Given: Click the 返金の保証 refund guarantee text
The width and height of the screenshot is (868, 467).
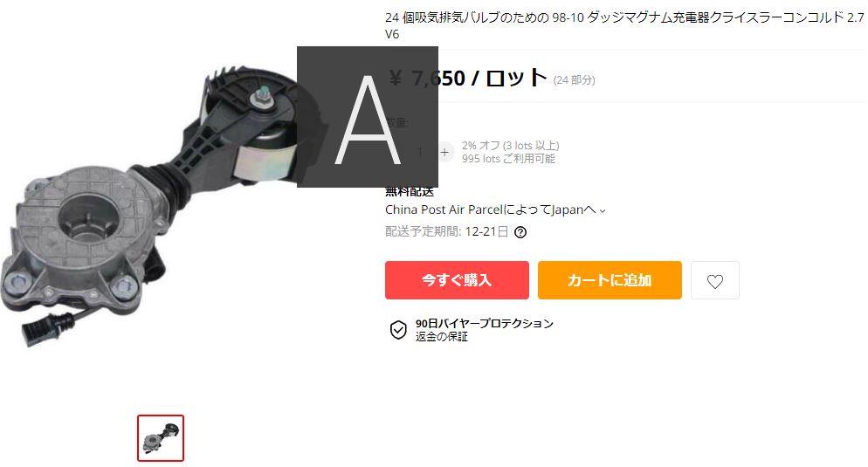Looking at the screenshot, I should click(x=442, y=336).
